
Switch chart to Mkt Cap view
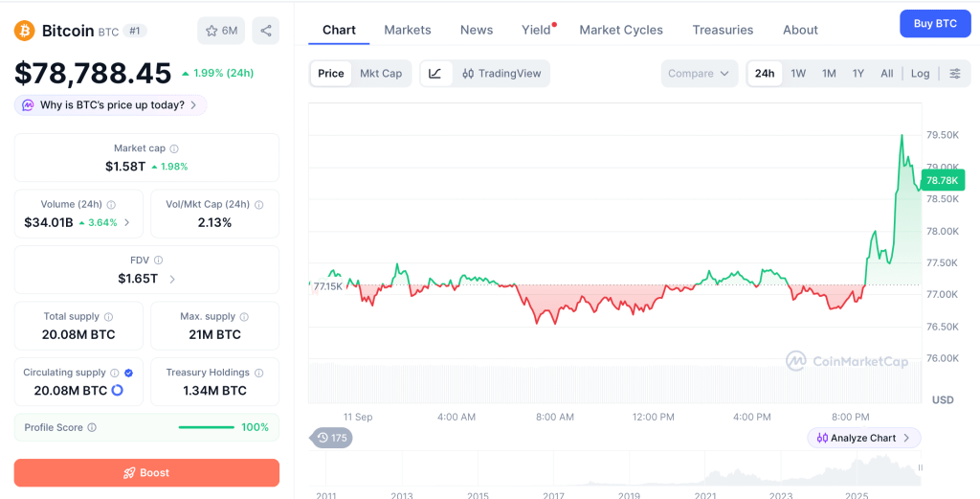[381, 73]
